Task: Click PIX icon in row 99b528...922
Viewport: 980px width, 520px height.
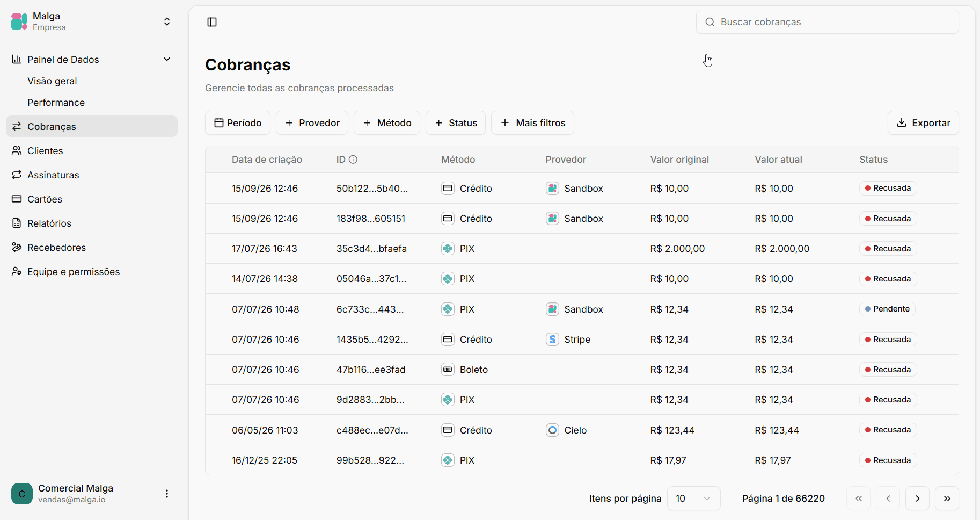Action: point(448,460)
